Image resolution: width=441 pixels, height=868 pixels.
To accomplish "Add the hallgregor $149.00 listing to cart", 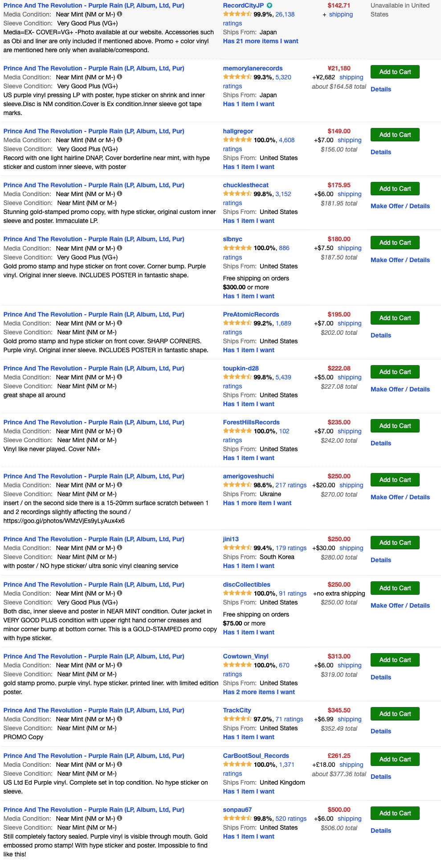I will [395, 135].
